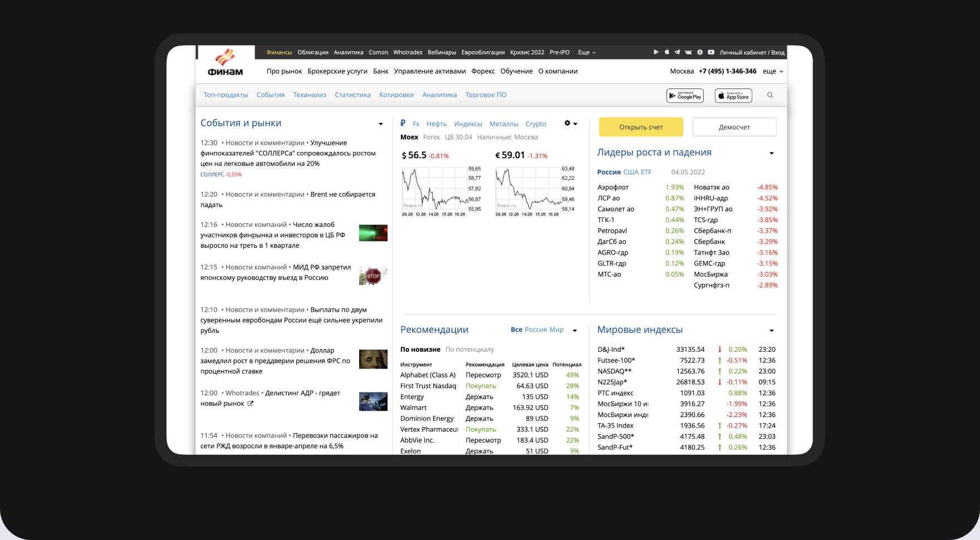Sort recommendations По потенциалу
This screenshot has height=540, width=980.
[469, 350]
